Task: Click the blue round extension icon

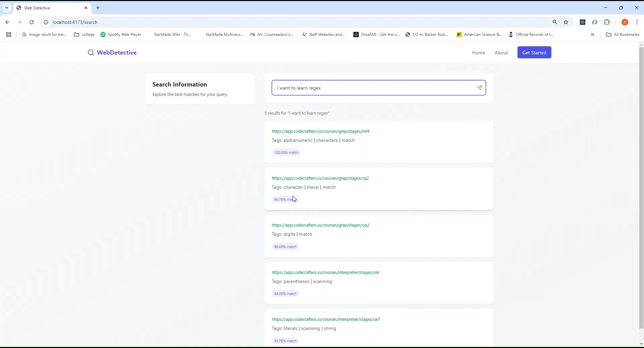Action: (x=595, y=22)
